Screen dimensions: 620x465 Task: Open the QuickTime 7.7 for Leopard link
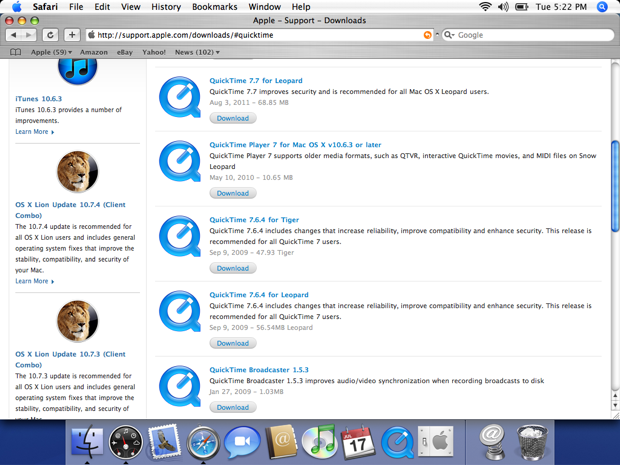tap(256, 81)
